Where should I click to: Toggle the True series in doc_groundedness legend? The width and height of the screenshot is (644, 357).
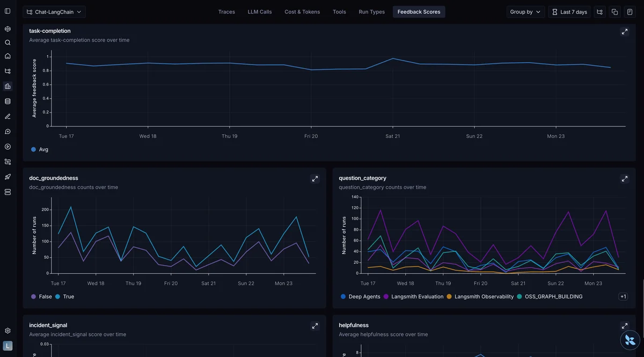pyautogui.click(x=65, y=296)
